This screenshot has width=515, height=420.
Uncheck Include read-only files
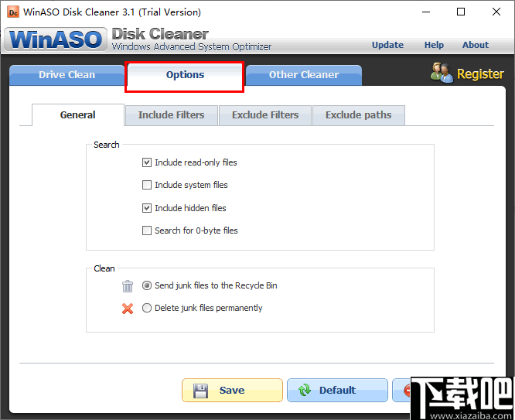pos(147,162)
